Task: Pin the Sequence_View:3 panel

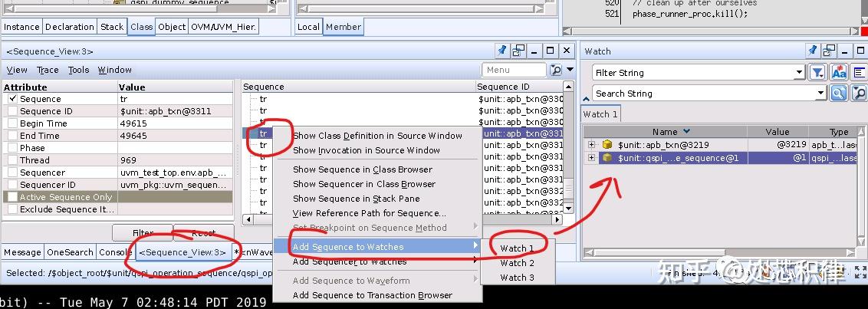Action: coord(501,51)
